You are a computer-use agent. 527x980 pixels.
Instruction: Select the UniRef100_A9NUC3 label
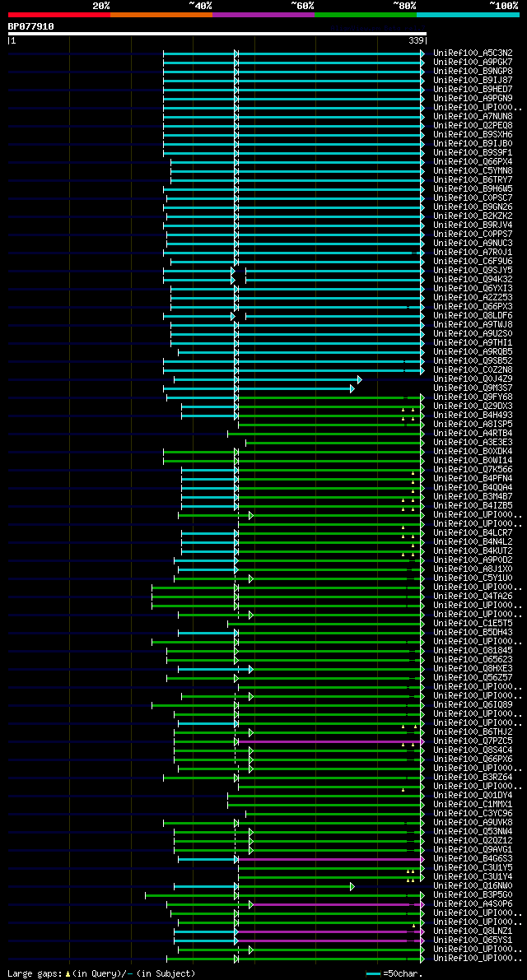[x=473, y=244]
